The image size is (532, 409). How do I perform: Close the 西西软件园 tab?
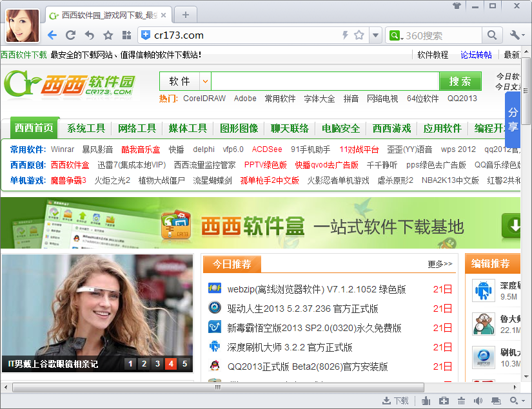[x=164, y=15]
